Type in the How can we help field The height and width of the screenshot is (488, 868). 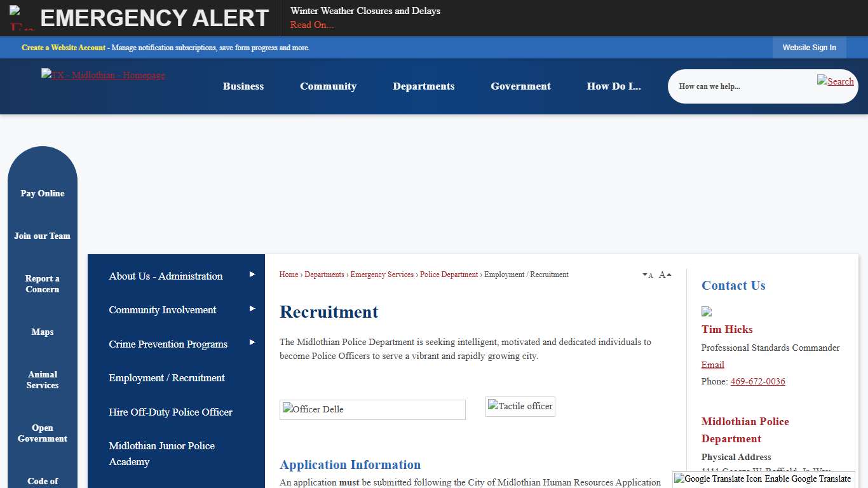(x=737, y=86)
